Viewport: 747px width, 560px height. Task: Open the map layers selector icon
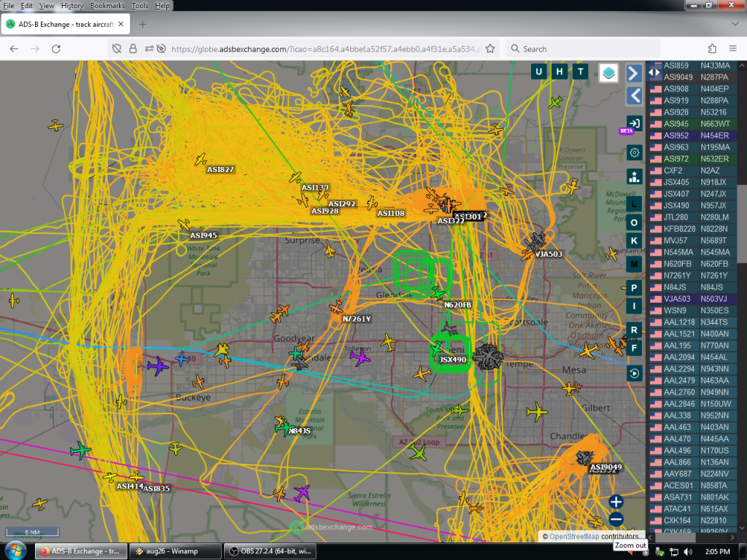click(608, 73)
